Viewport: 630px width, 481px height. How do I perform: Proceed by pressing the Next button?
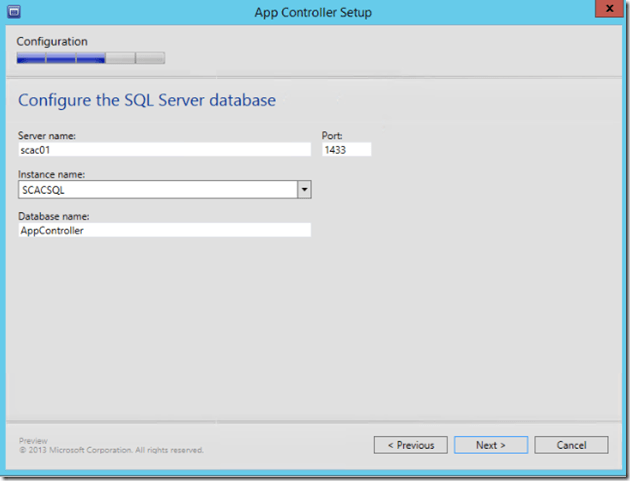[x=490, y=445]
